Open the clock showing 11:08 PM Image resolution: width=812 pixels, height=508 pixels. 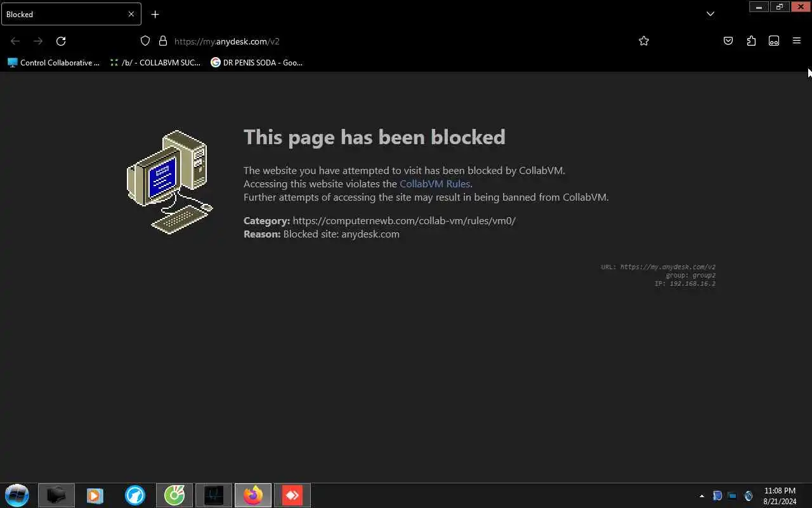(x=780, y=496)
